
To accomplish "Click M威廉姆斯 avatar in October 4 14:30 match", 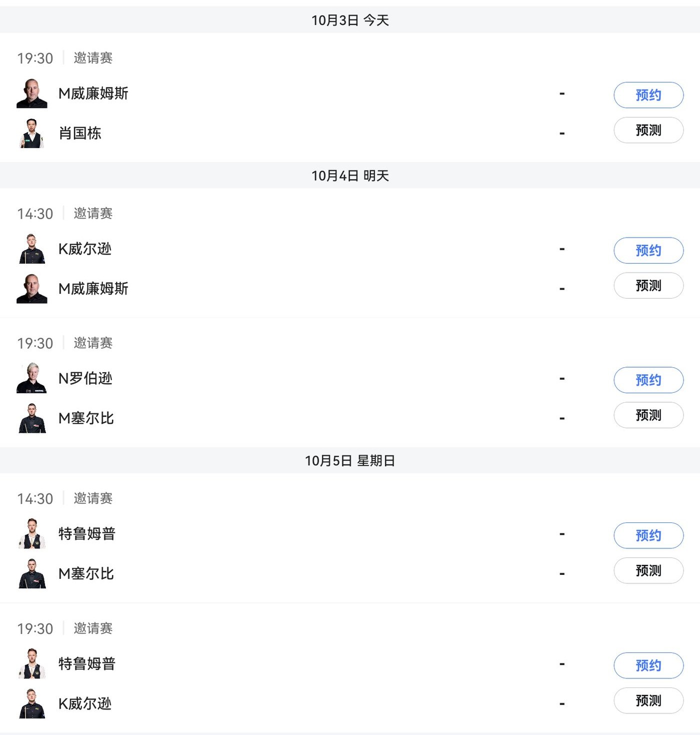I will click(32, 289).
